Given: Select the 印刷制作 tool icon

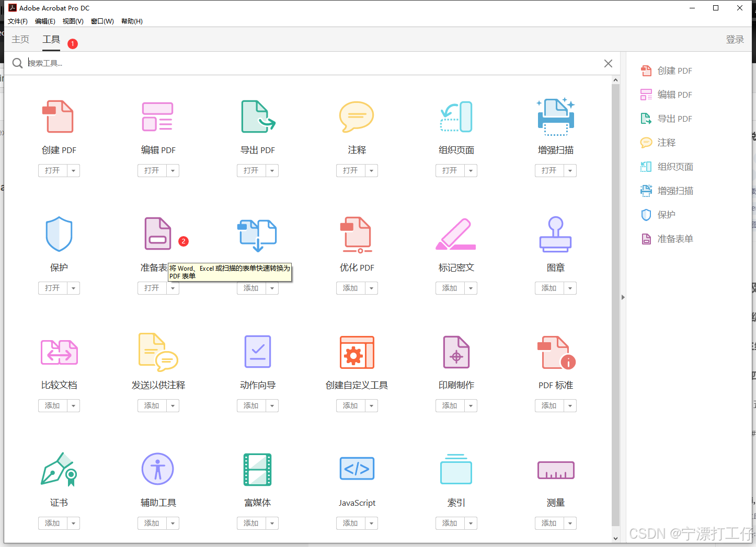Looking at the screenshot, I should [x=456, y=352].
